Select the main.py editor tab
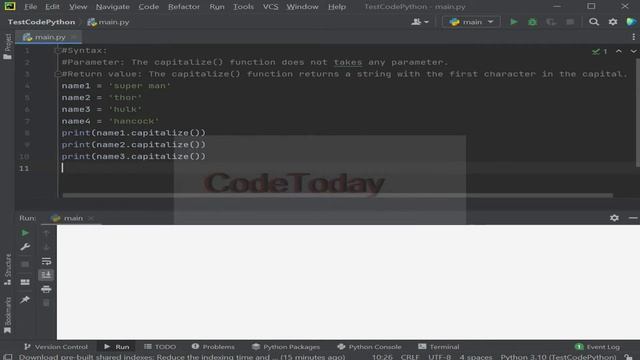The width and height of the screenshot is (640, 360). [x=49, y=37]
